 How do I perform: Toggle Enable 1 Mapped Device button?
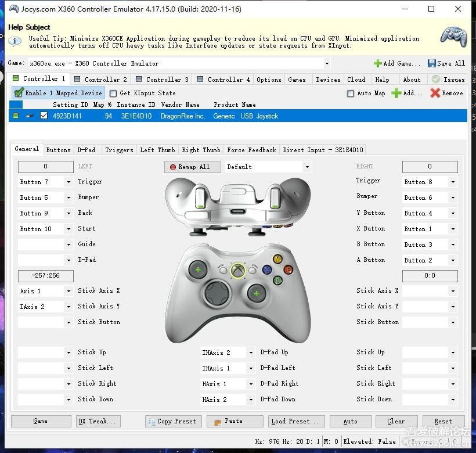tap(58, 93)
